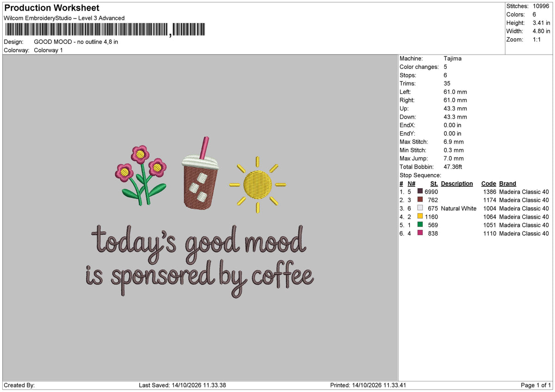Click the "Natural White" description

tap(459, 208)
